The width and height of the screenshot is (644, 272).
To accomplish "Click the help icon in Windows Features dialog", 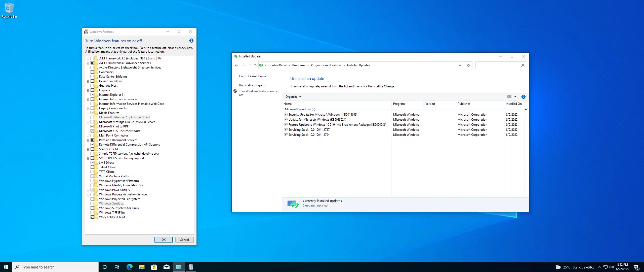I will click(191, 41).
